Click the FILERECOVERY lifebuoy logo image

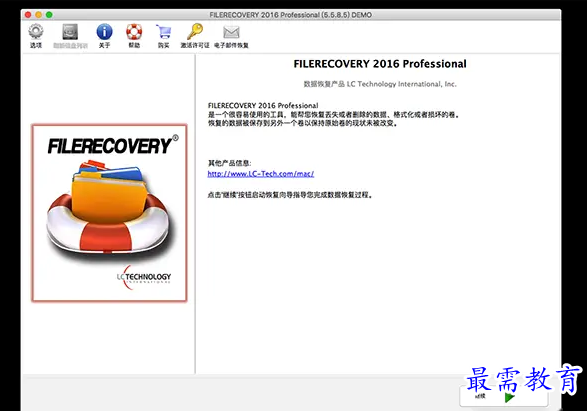click(x=109, y=213)
